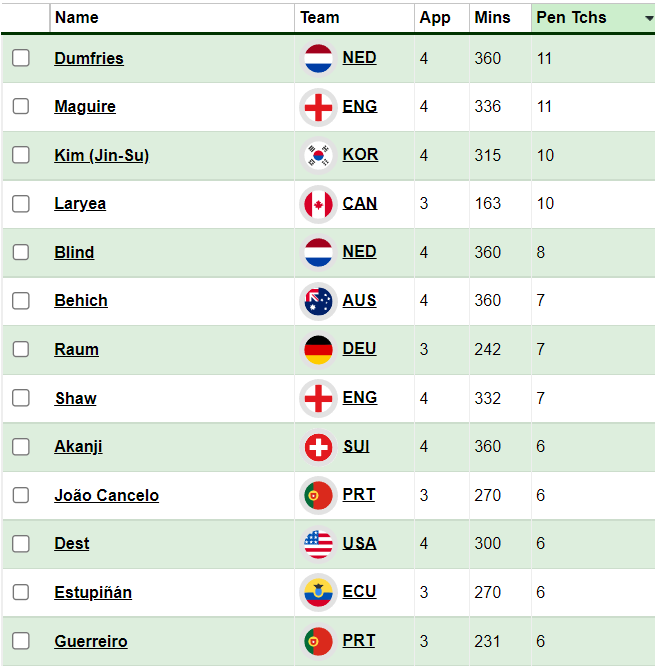This screenshot has height=666, width=655.
Task: Open Guerreiro's PRT team link
Action: [x=359, y=640]
